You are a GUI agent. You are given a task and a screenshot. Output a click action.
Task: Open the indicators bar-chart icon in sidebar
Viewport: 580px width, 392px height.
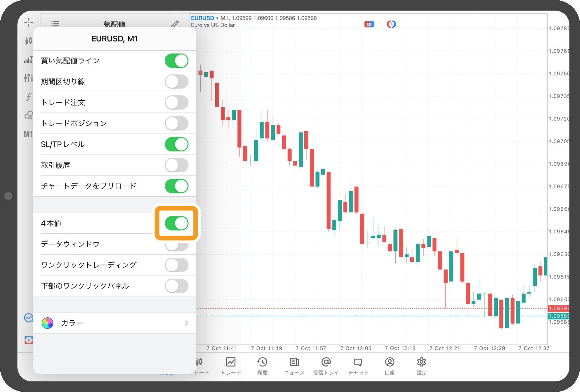pos(29,60)
